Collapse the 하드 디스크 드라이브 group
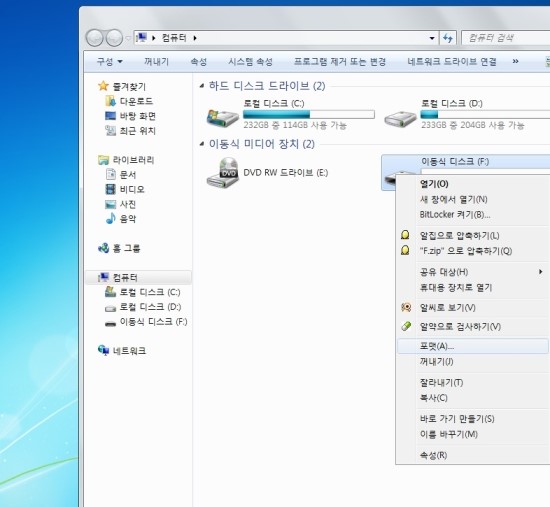This screenshot has height=507, width=550. click(202, 86)
